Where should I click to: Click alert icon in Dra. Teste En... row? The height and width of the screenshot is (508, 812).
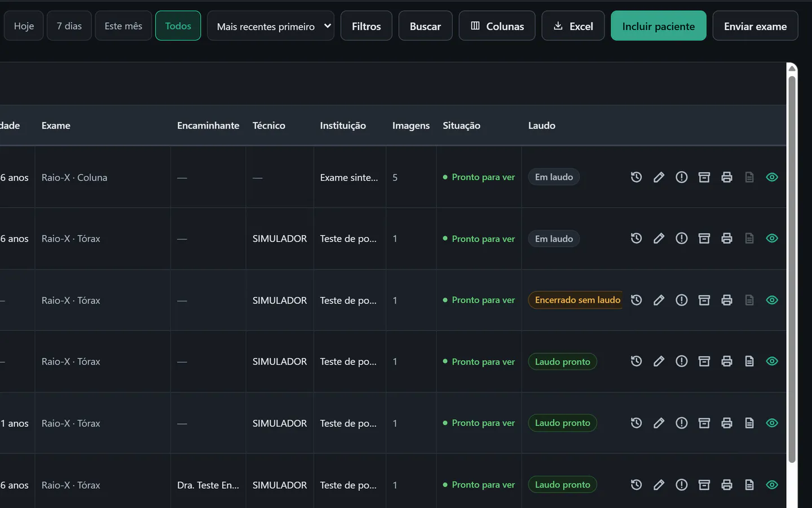coord(681,485)
